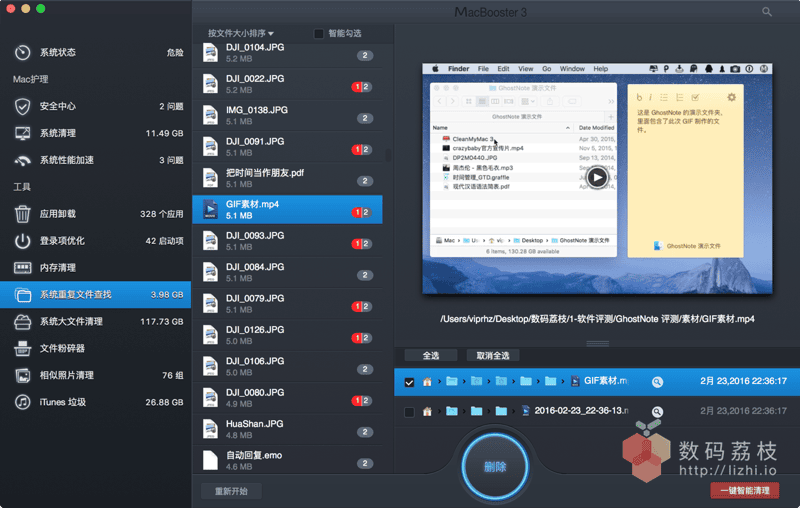Open the 按文件大小排序 sort dropdown
Viewport: 800px width, 508px height.
click(240, 33)
